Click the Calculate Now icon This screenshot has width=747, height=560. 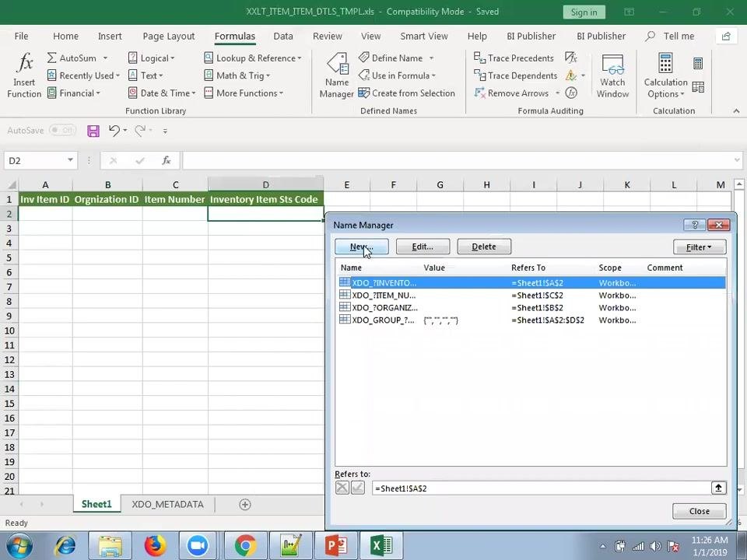pos(698,63)
